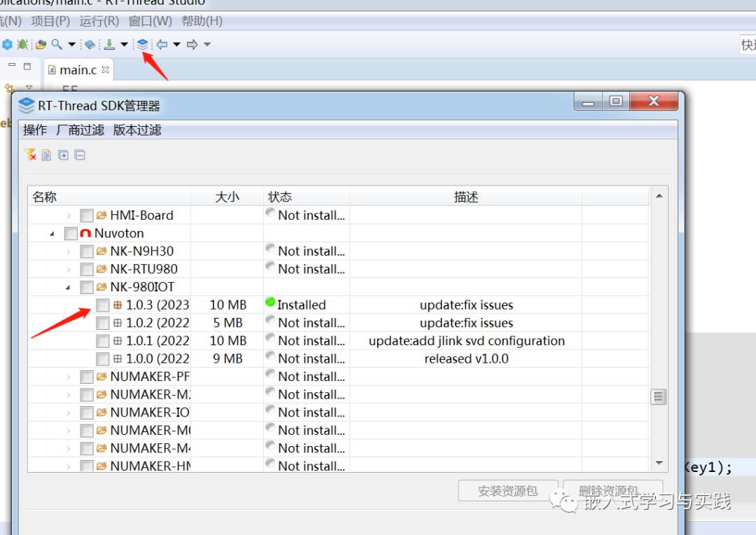The width and height of the screenshot is (756, 535).
Task: Open the 项目(P) menu
Action: 50,21
